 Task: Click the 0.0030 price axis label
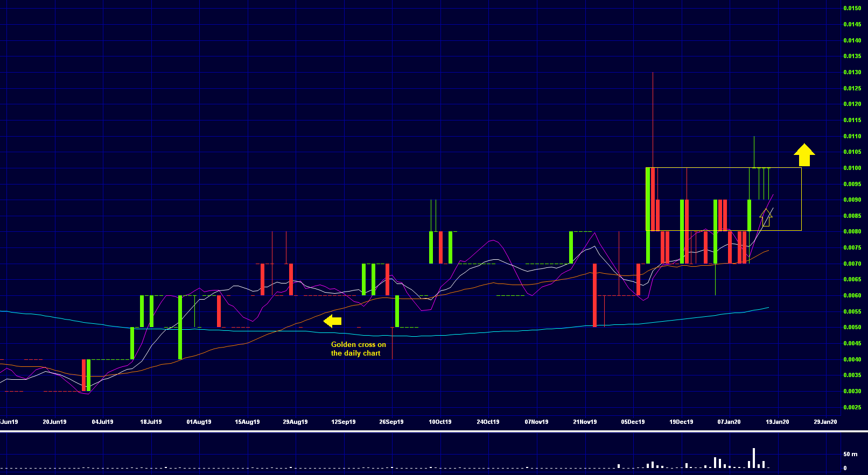(852, 391)
